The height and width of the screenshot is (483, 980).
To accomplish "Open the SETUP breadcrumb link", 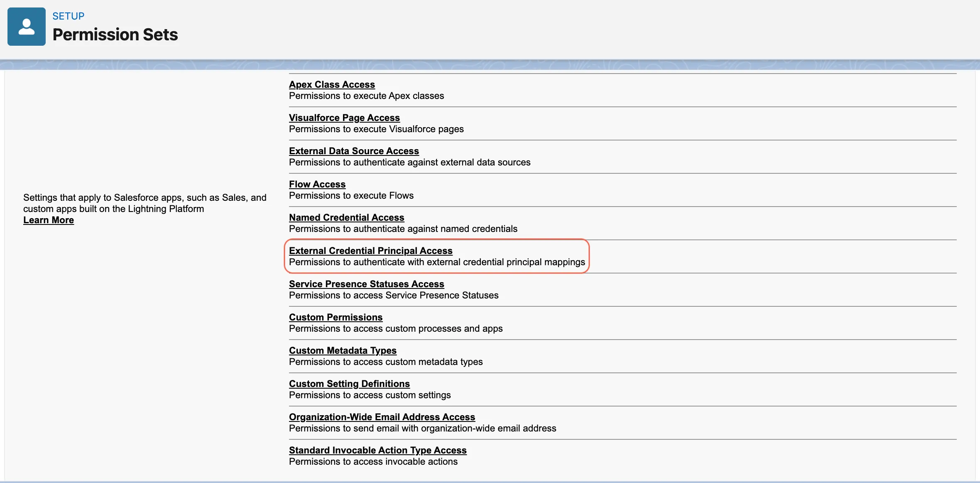I will 69,16.
